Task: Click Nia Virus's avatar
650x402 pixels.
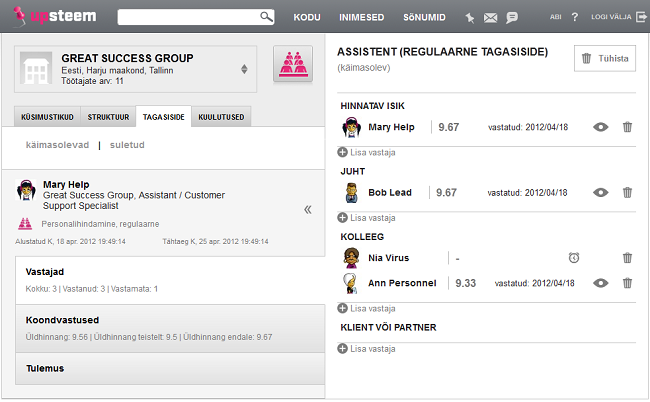Action: pyautogui.click(x=352, y=258)
